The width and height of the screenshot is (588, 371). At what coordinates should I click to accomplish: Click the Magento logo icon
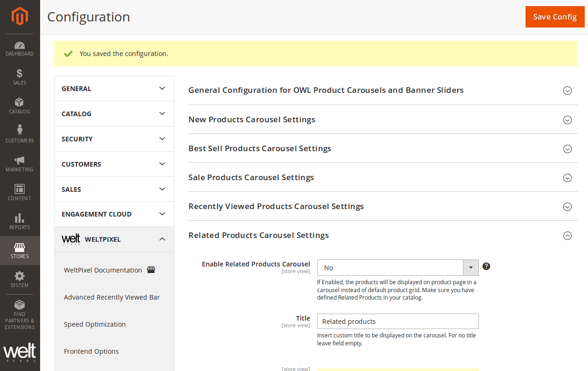pos(20,16)
